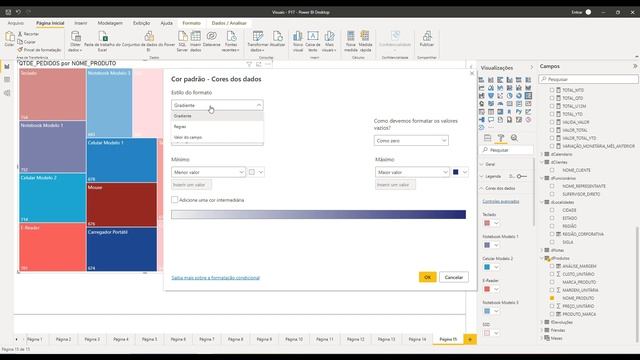Open the Mínimo color swatch picker

(x=256, y=172)
